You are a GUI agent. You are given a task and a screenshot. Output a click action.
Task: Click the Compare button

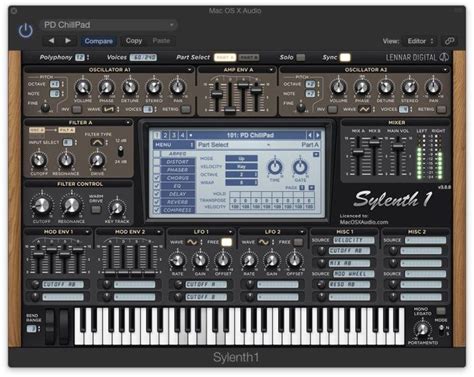click(98, 41)
